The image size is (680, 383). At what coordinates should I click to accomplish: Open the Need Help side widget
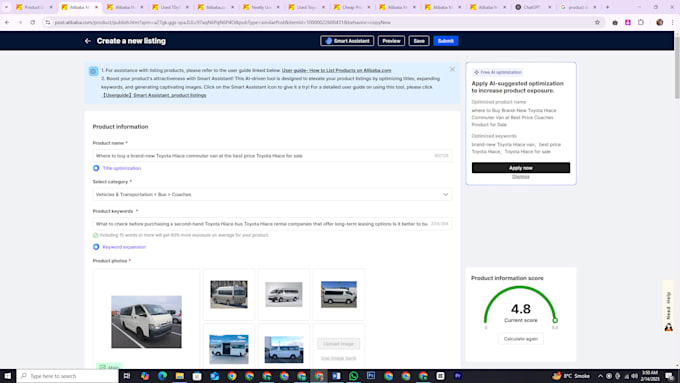point(669,306)
